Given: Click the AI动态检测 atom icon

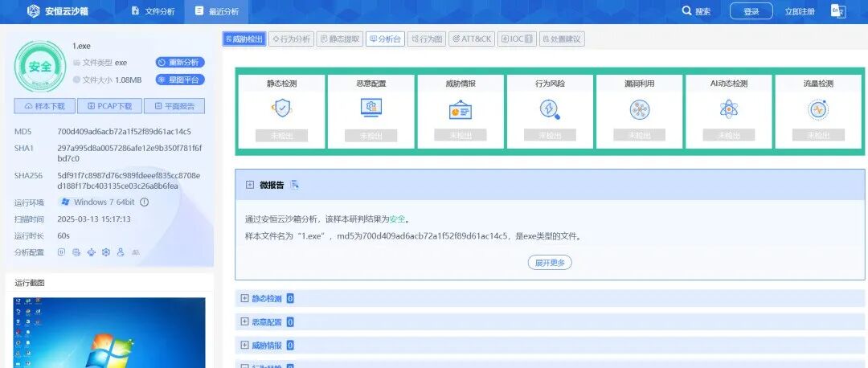Looking at the screenshot, I should pos(729,109).
